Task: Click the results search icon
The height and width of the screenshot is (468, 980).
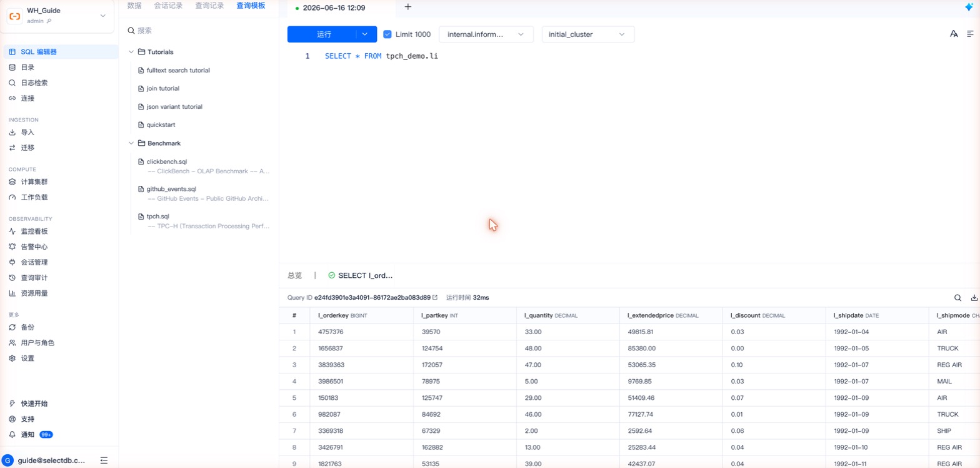Action: (958, 298)
